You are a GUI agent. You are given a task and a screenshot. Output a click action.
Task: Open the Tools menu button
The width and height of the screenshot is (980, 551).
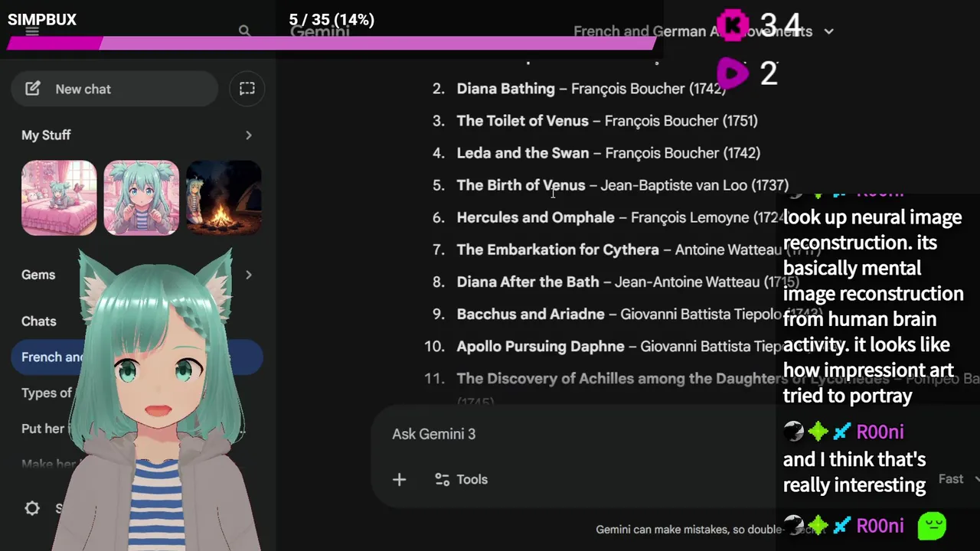(x=461, y=480)
